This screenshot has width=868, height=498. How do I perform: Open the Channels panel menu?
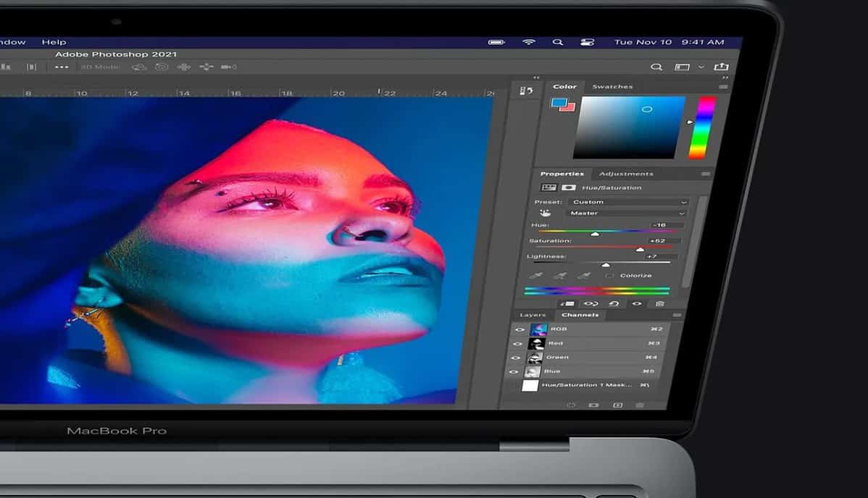(677, 315)
